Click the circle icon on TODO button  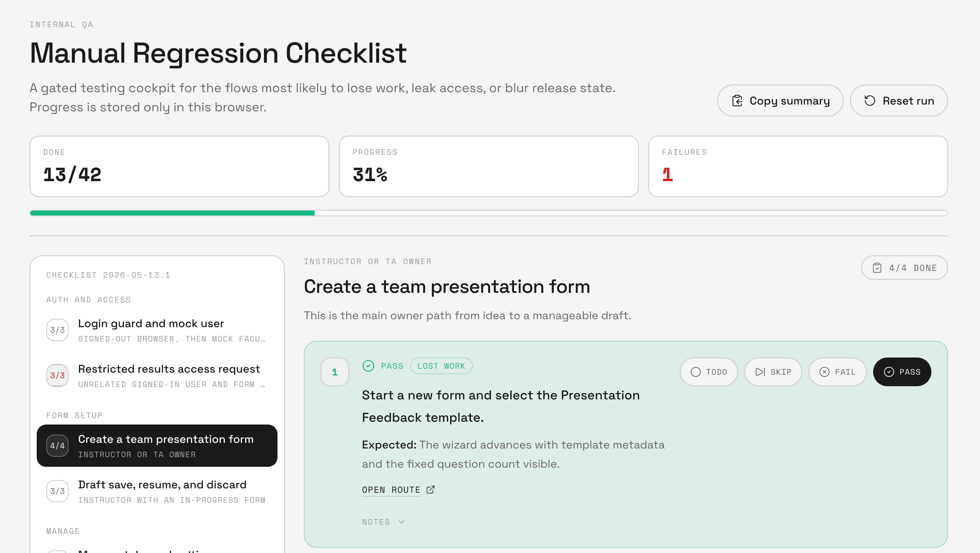[696, 372]
